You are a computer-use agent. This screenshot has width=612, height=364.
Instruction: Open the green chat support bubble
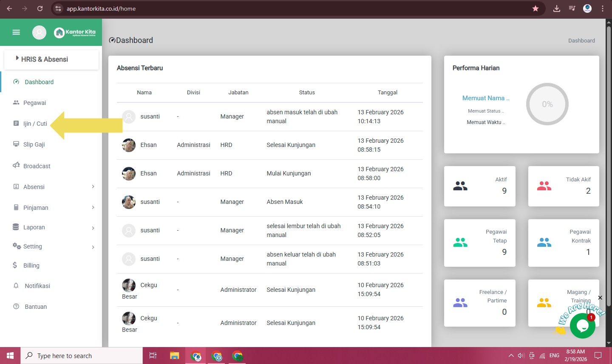click(x=582, y=326)
